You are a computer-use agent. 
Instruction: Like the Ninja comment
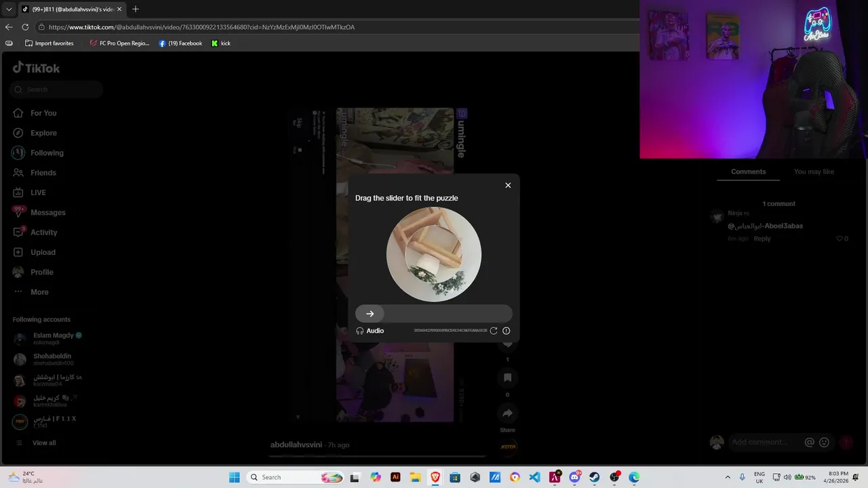(x=840, y=239)
